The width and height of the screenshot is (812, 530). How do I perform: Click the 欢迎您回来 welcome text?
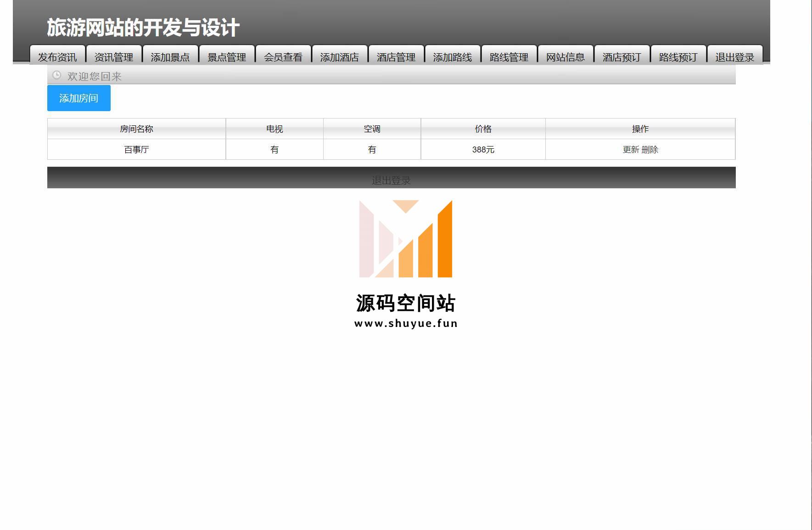(95, 76)
